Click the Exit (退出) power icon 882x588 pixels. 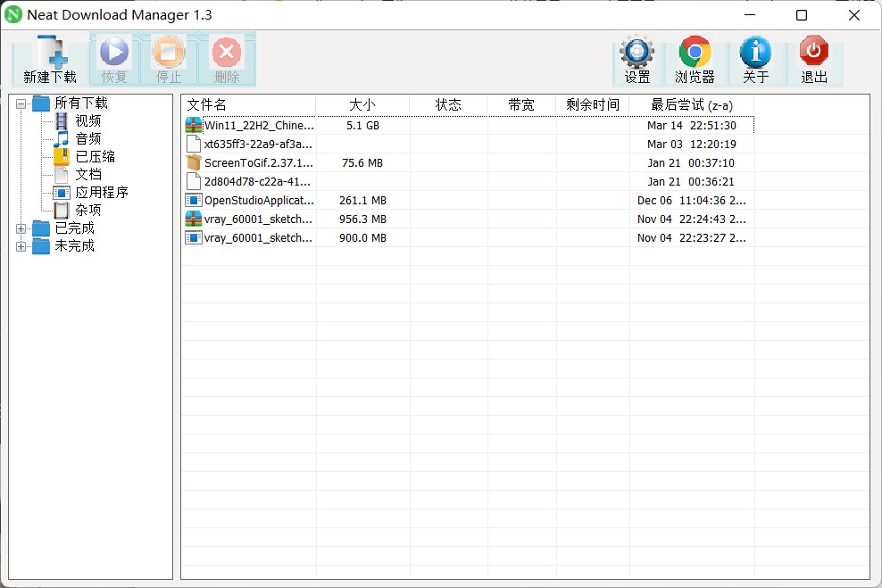click(x=814, y=51)
